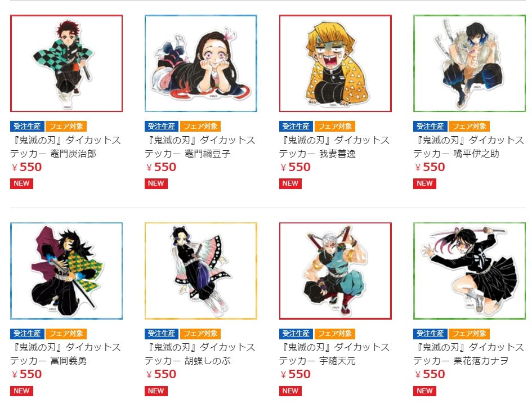View the 我妻善逸 sticker image

(x=335, y=64)
